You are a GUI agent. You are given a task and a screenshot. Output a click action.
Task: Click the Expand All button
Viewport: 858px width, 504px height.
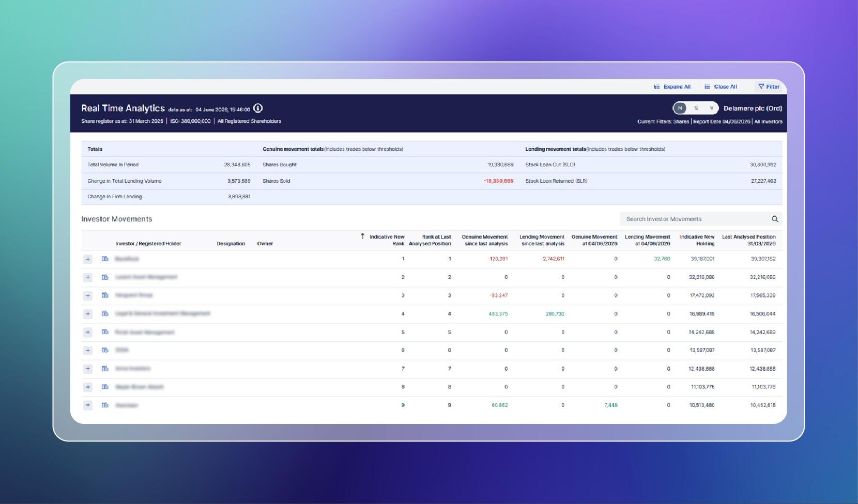[672, 87]
